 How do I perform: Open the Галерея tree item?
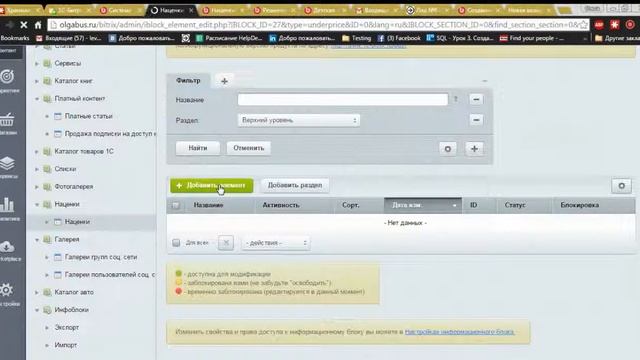pyautogui.click(x=67, y=240)
